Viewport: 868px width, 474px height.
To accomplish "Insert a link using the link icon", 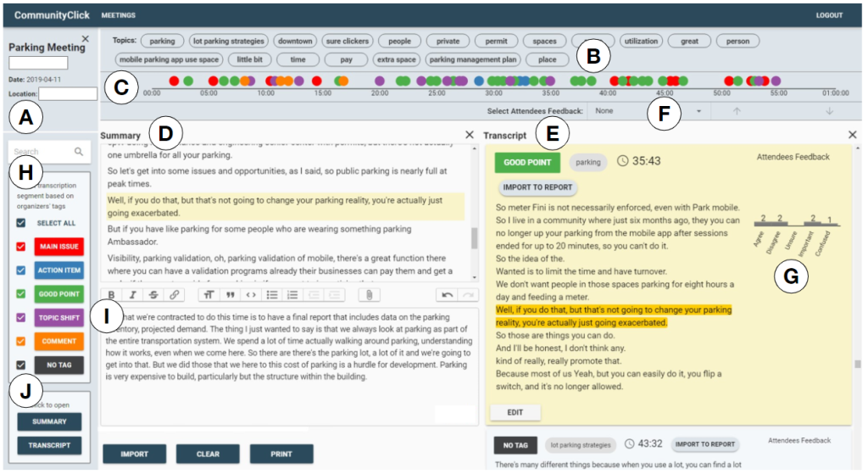I will pos(174,295).
